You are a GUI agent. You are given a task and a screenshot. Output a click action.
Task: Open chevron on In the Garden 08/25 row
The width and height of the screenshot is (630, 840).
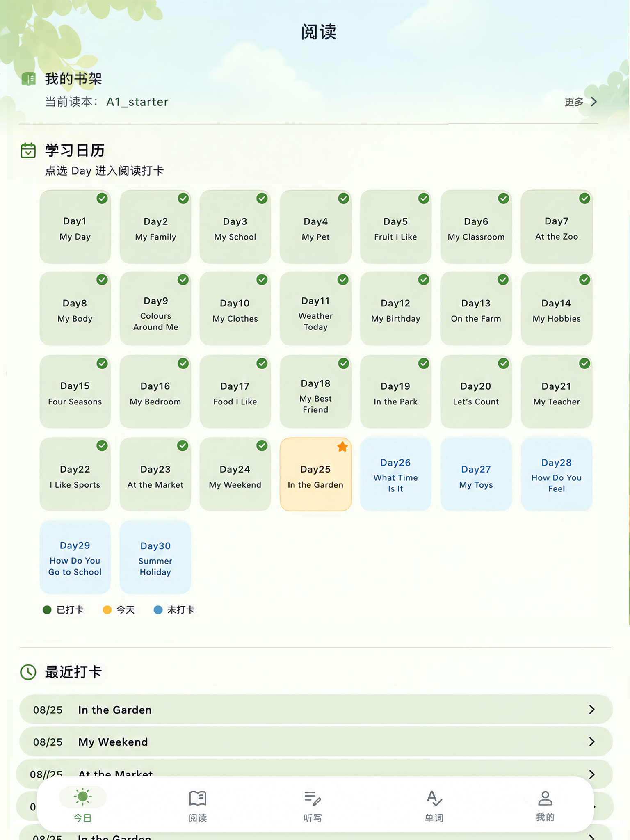(x=592, y=710)
